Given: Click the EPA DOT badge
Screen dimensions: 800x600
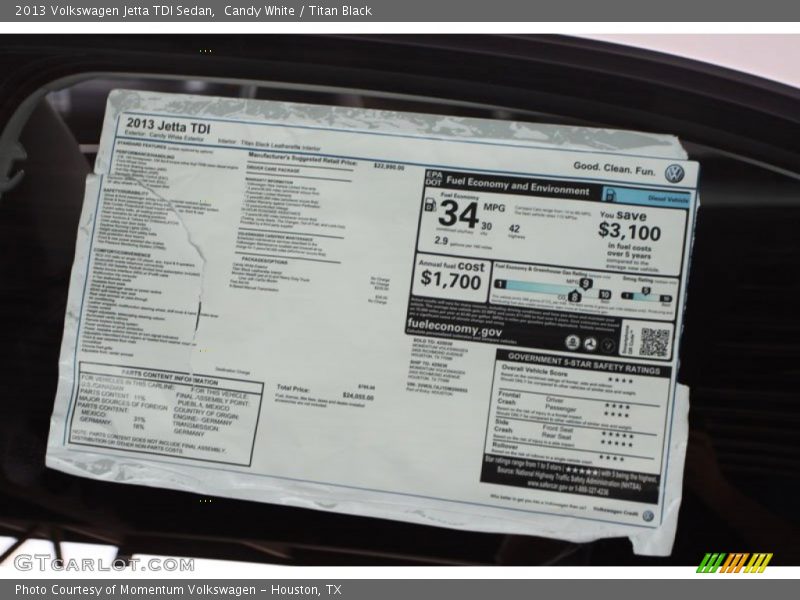Looking at the screenshot, I should click(432, 178).
